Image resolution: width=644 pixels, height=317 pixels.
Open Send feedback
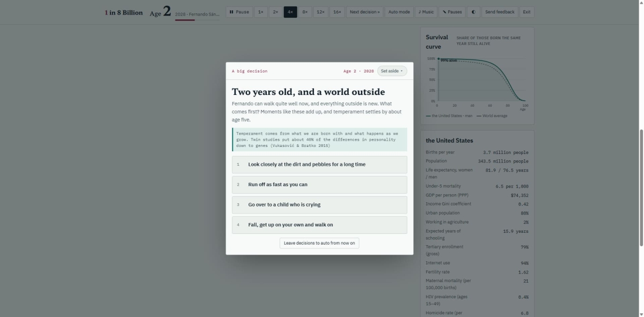coord(500,12)
